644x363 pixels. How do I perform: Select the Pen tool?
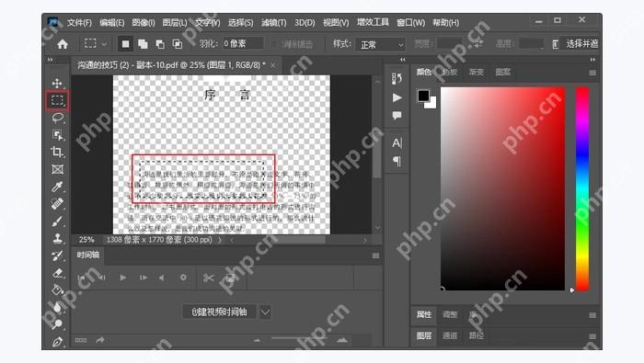pyautogui.click(x=57, y=341)
